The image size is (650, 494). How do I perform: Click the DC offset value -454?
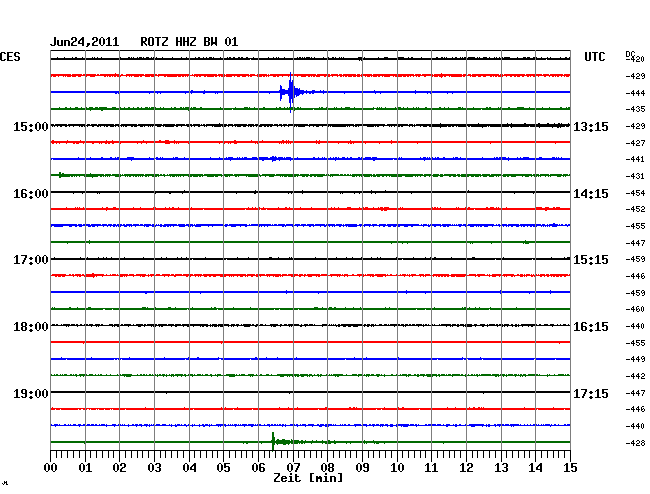point(635,193)
